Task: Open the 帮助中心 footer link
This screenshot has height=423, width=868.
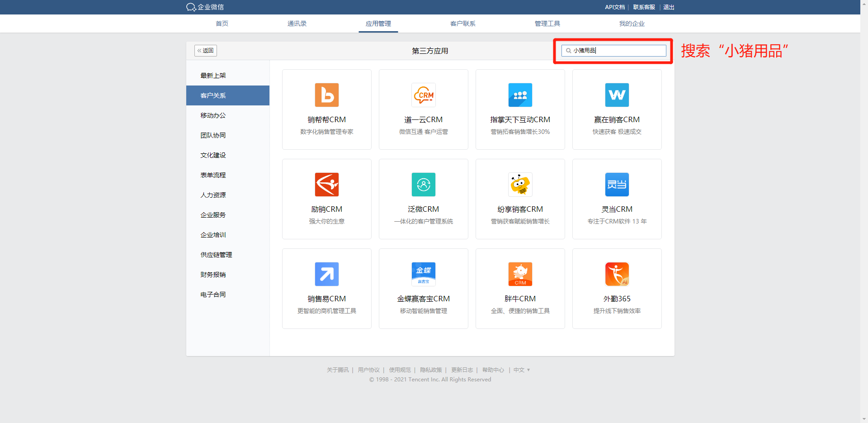Action: pos(493,370)
